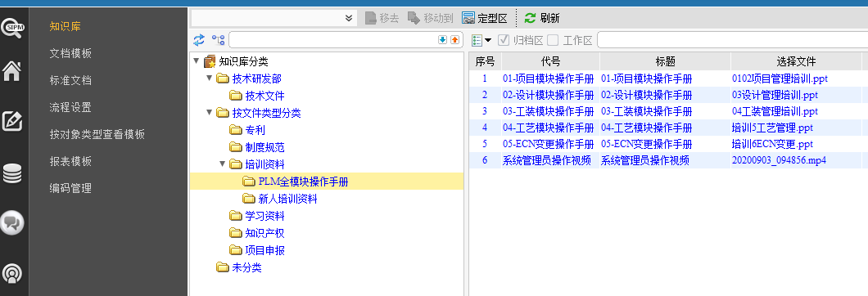Open file 20200903_094856.mp4
Screen dimensions: 868x296
779,160
